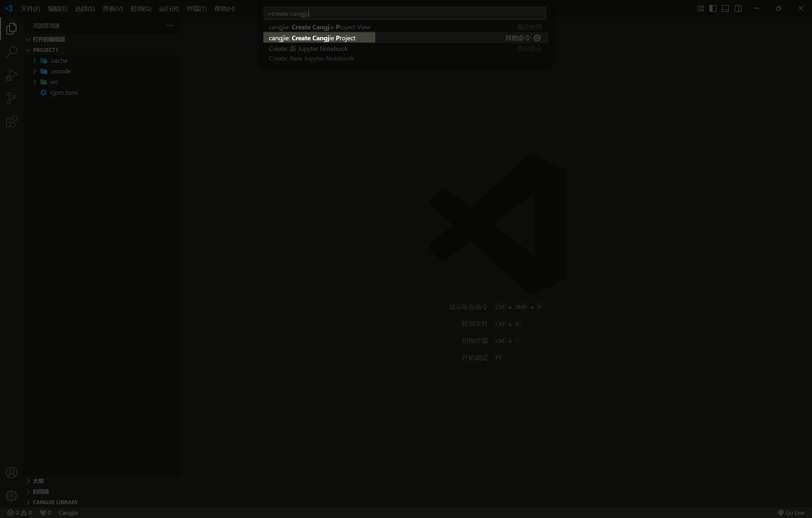The height and width of the screenshot is (518, 812).
Task: Open cjpm.toml file in explorer
Action: pyautogui.click(x=64, y=92)
